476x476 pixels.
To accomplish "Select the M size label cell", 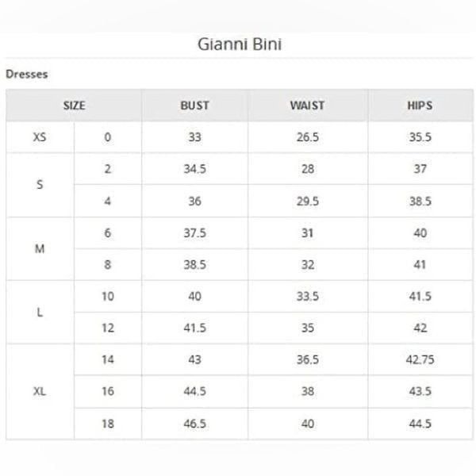I will point(40,248).
